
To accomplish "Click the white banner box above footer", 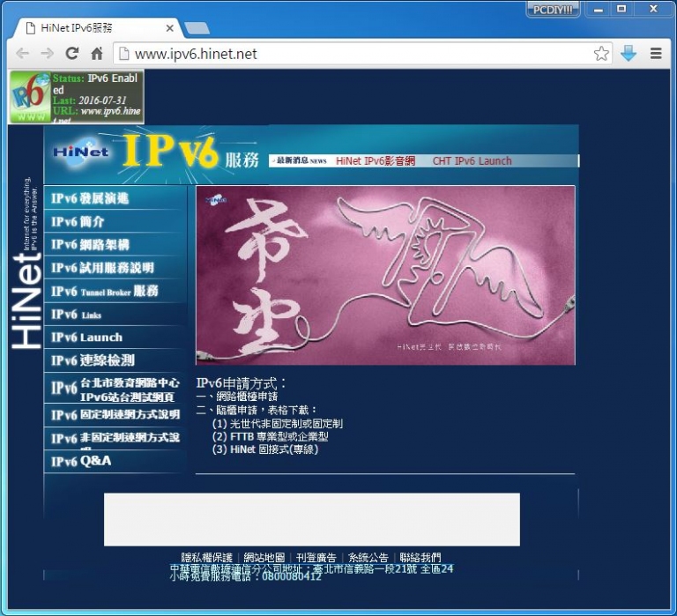I will pyautogui.click(x=312, y=519).
